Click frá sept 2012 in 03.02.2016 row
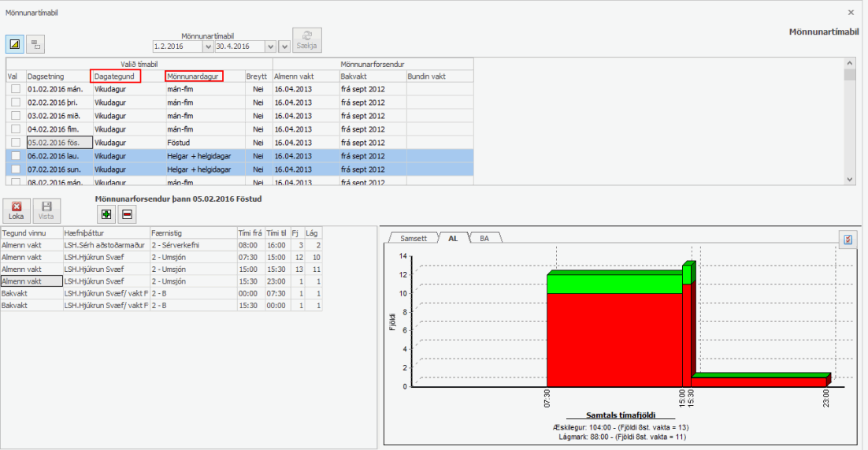The image size is (868, 450). click(x=372, y=115)
